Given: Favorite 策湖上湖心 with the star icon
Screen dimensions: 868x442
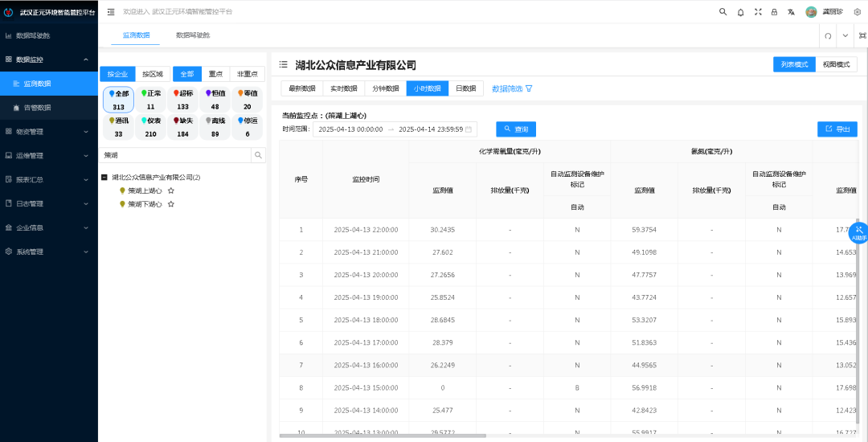Looking at the screenshot, I should point(171,190).
